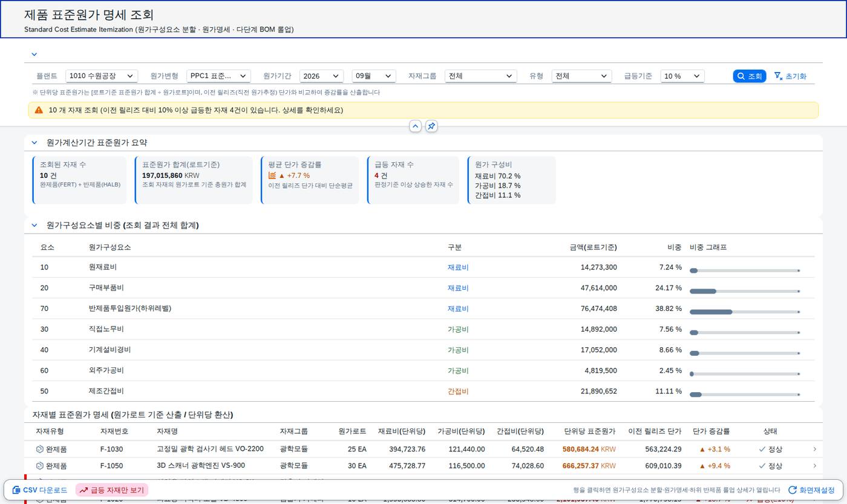The image size is (847, 504).
Task: Open the 급등기준 dropdown showing 10 %
Action: 682,76
